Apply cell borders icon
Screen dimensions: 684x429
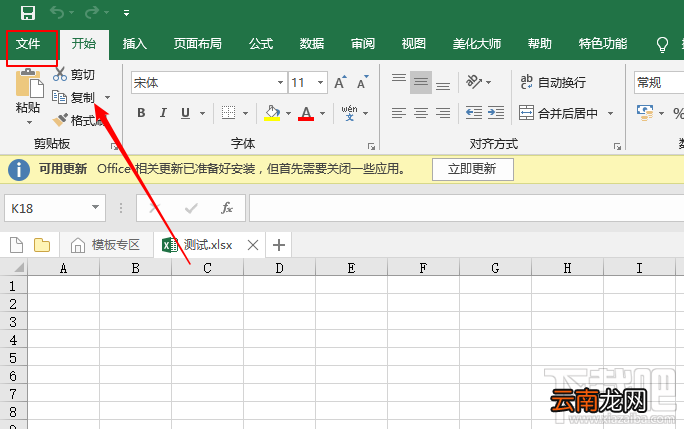pyautogui.click(x=228, y=113)
